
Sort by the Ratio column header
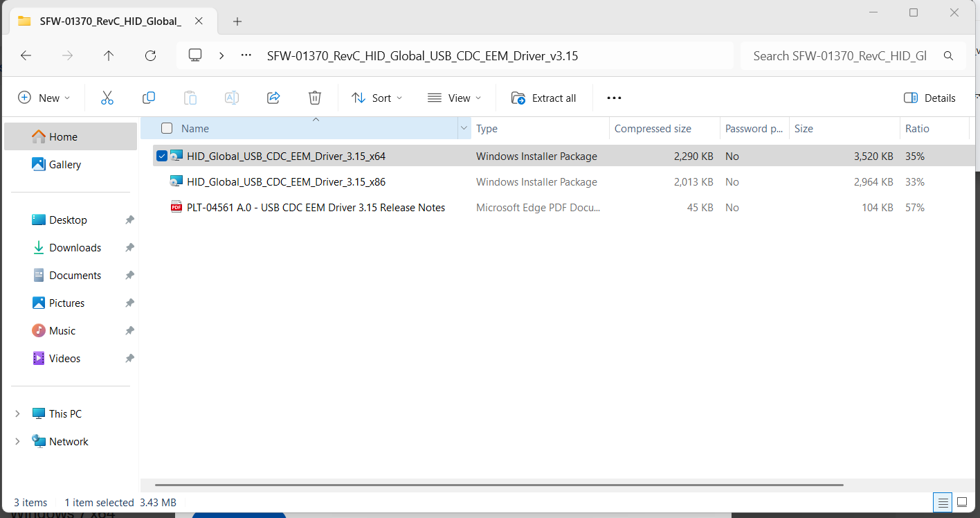934,129
